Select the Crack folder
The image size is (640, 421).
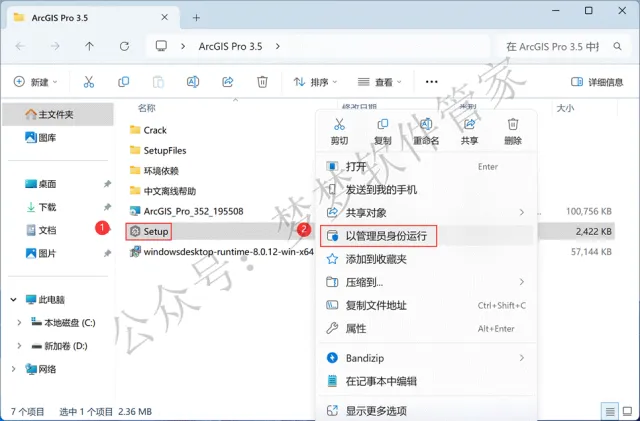148,130
